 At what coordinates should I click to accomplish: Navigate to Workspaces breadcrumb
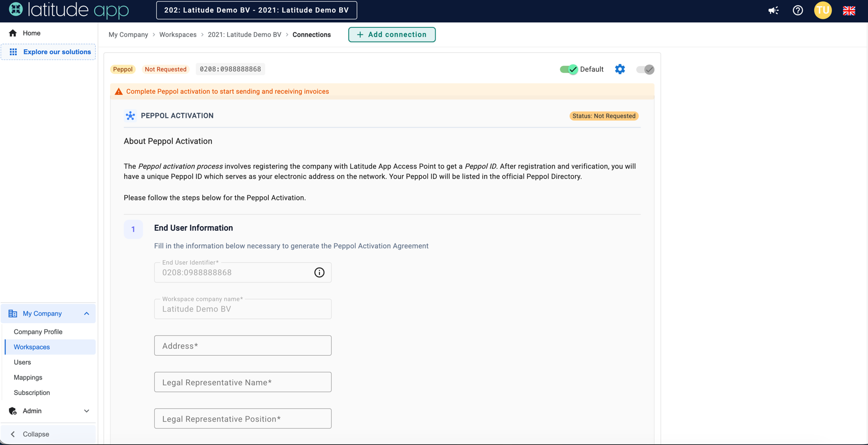[178, 35]
